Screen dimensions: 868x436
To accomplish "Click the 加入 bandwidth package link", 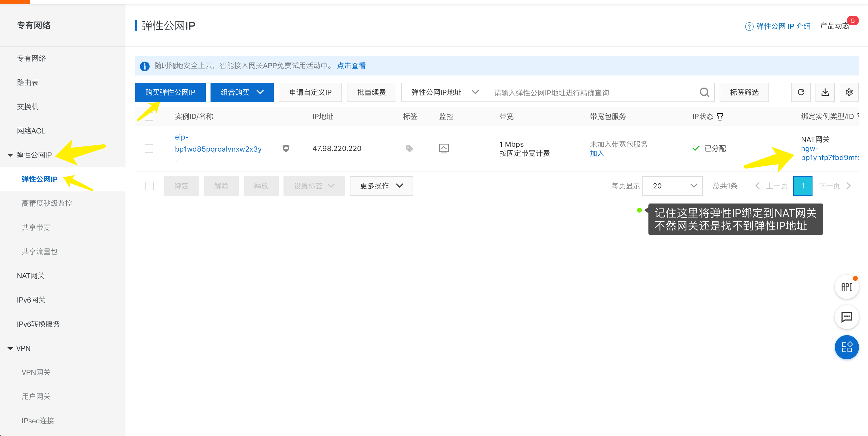I will [597, 154].
